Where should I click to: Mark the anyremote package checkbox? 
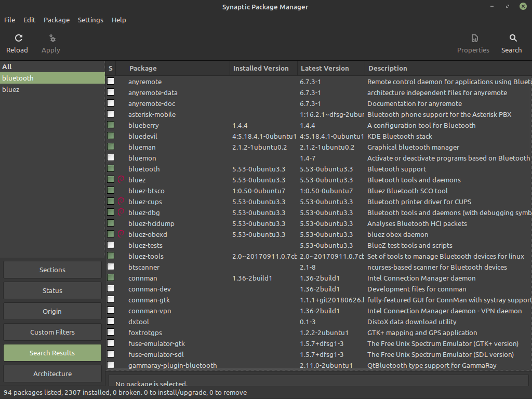(x=111, y=82)
